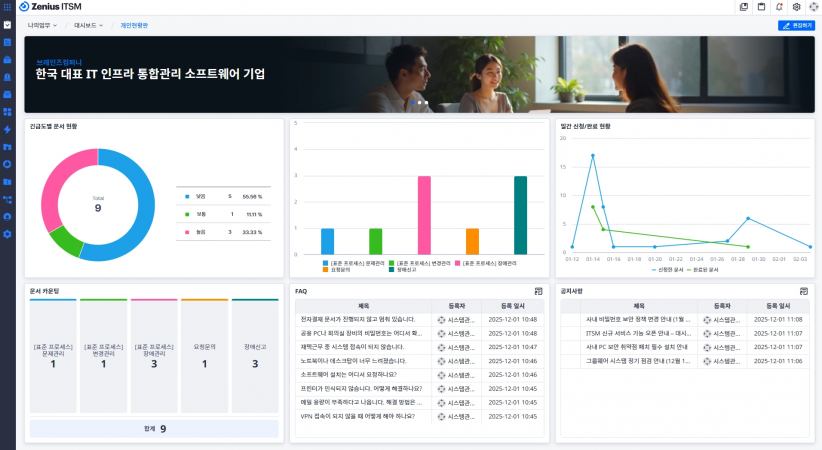Open the dashboard tiles sidebar icon
822x450 pixels.
pos(8,112)
